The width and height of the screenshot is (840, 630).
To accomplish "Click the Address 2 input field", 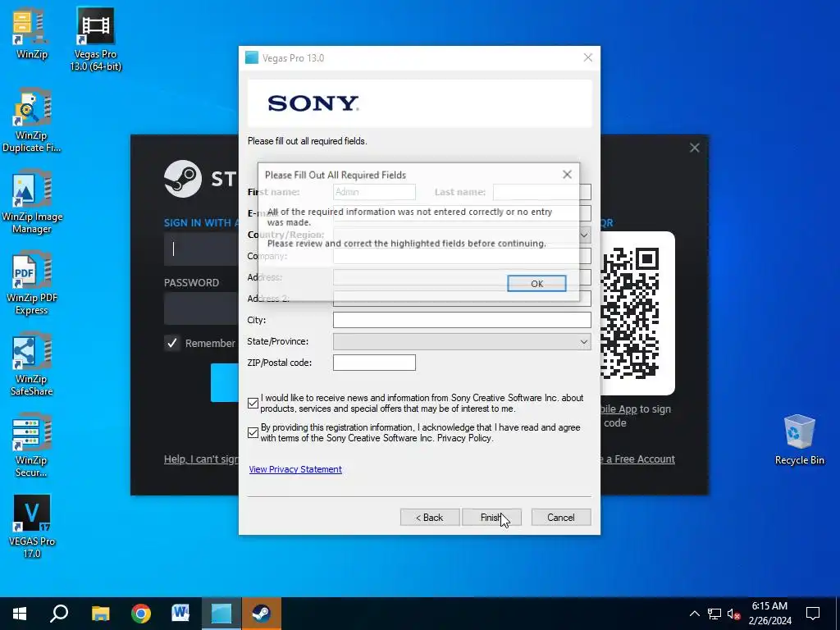I will click(462, 300).
